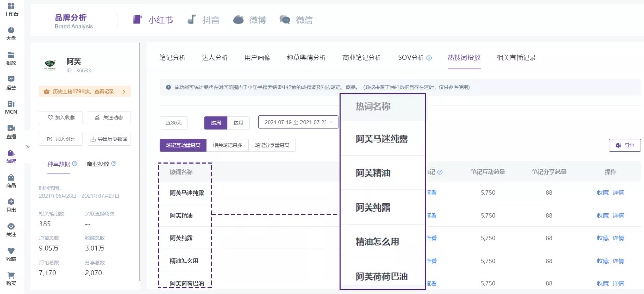Click the 导出 export button
Screen dimensions: 644x294
coord(625,145)
